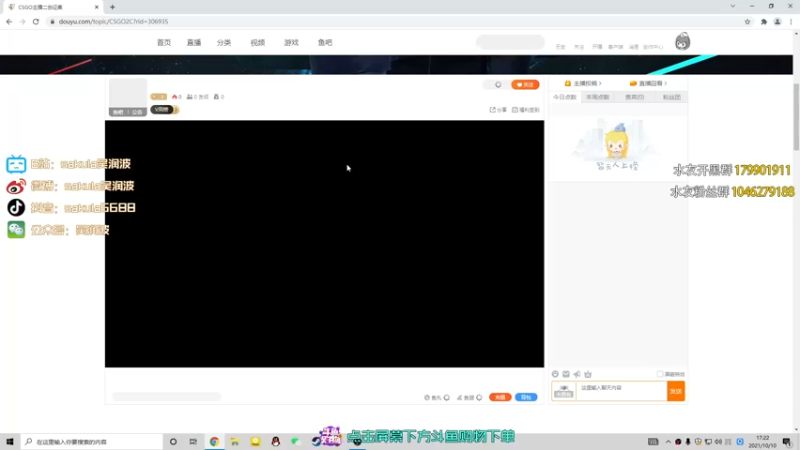Open File Explorer from the taskbar
The image size is (800, 450).
235,441
